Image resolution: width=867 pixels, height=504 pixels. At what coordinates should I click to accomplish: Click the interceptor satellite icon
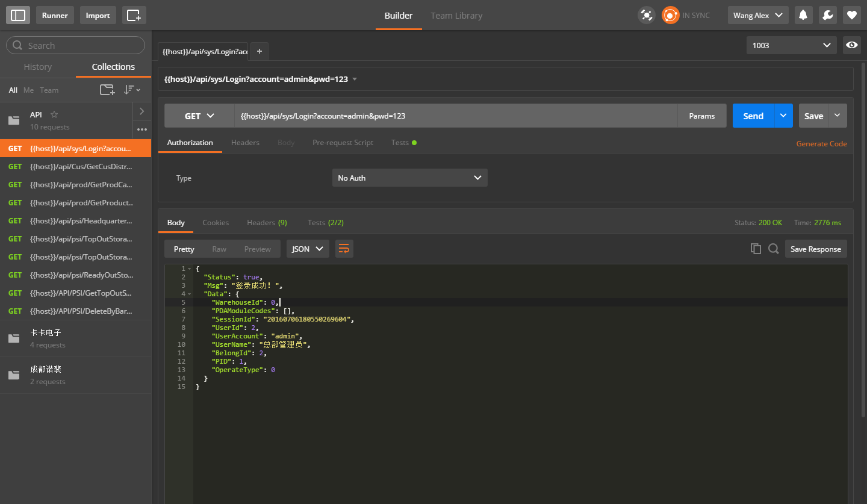pos(647,15)
